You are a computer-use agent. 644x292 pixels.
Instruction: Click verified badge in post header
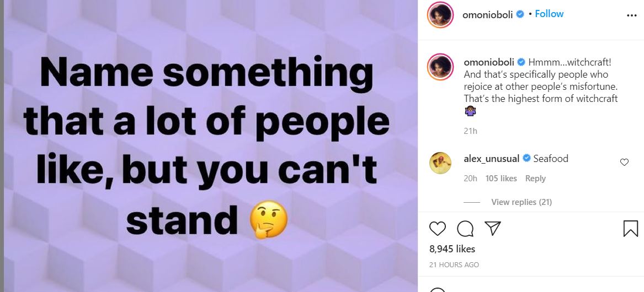click(519, 15)
